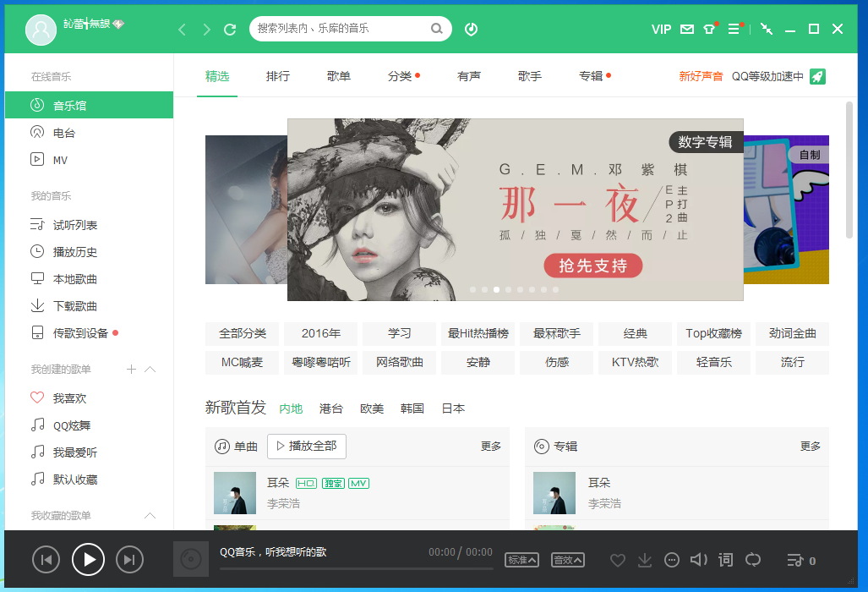Screen dimensions: 868x592
Task: Select the KTV热歌 category button
Action: [635, 362]
